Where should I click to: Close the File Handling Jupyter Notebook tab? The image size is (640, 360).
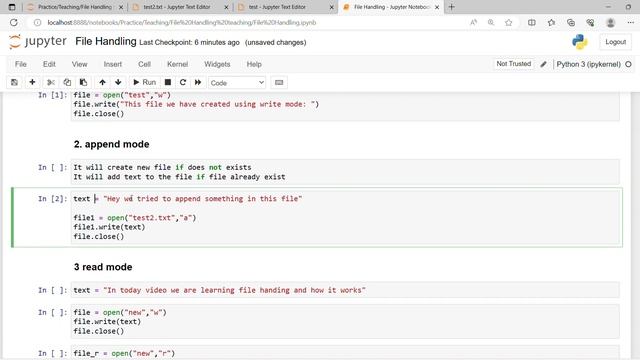tap(437, 7)
